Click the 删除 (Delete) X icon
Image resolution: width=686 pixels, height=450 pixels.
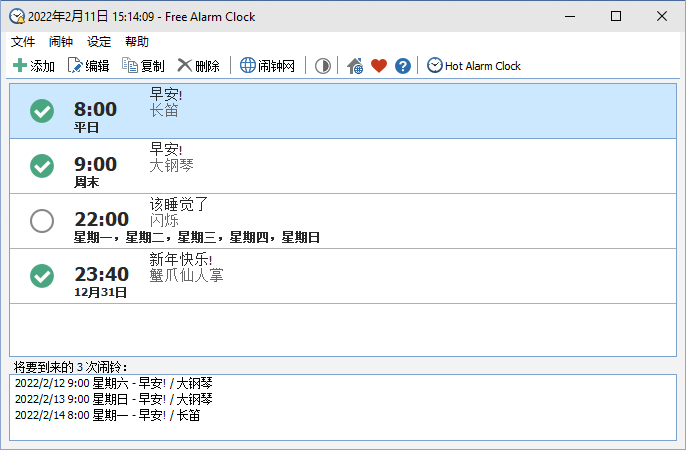coord(185,66)
